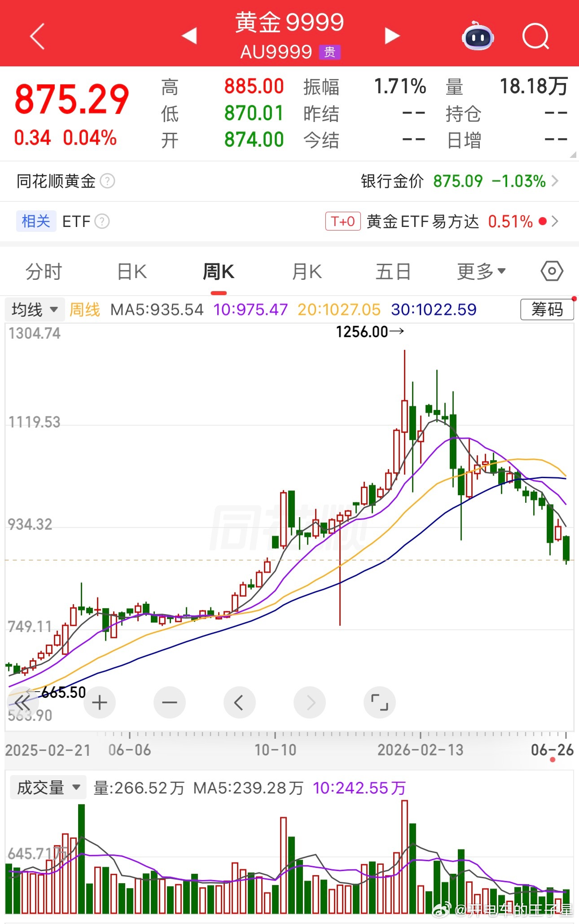Screen dimensions: 579x924
Task: Select the 周K tab
Action: pos(219,271)
